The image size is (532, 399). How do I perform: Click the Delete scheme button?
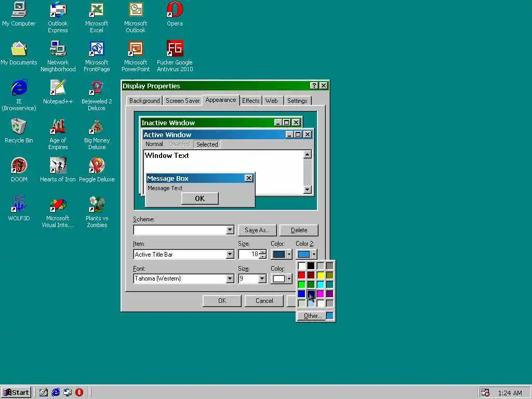pos(299,230)
